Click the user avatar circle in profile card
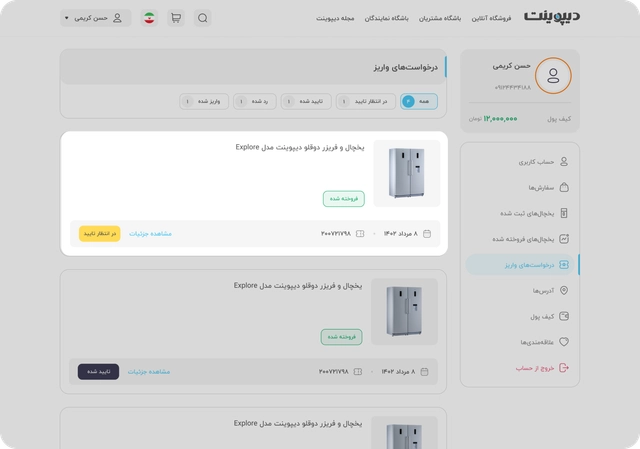 (x=553, y=76)
